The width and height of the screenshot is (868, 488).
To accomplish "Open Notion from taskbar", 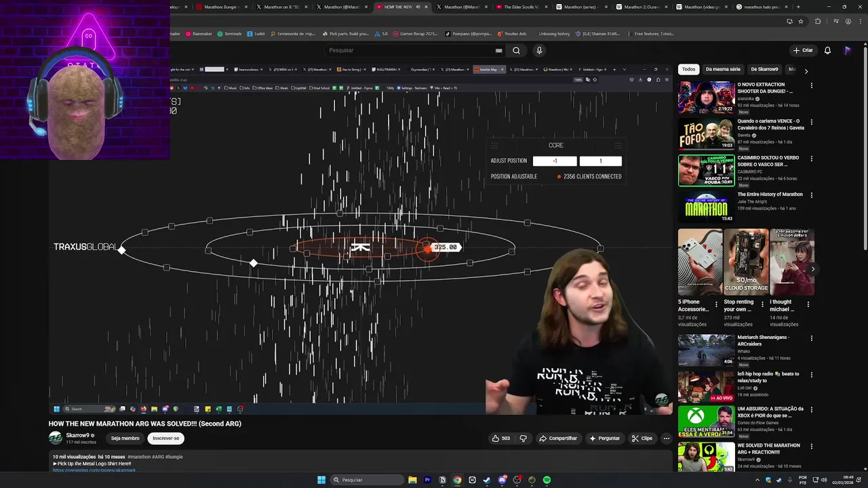I will click(442, 480).
